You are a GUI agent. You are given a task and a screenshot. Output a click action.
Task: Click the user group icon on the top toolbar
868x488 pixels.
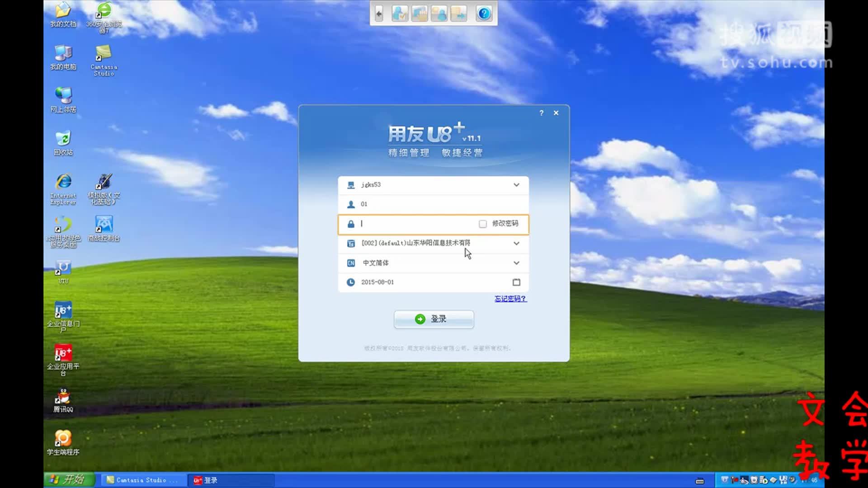(x=439, y=14)
